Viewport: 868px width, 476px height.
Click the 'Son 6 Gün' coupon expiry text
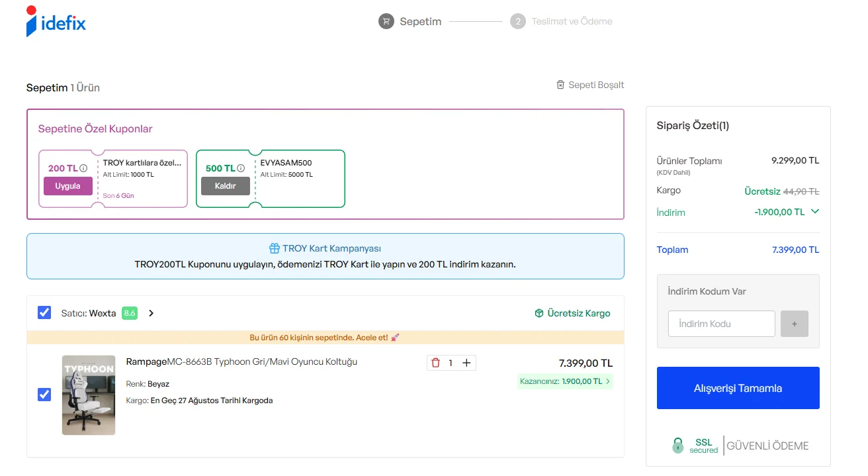(x=118, y=196)
